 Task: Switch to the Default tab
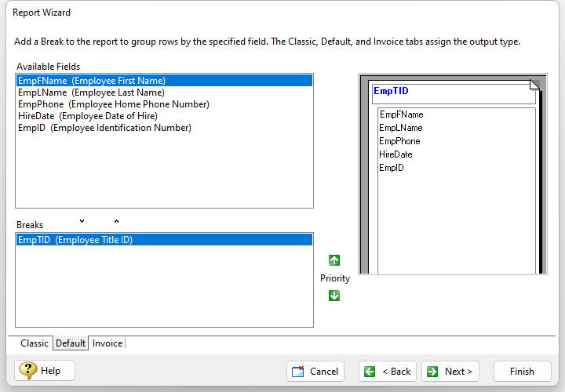(71, 343)
